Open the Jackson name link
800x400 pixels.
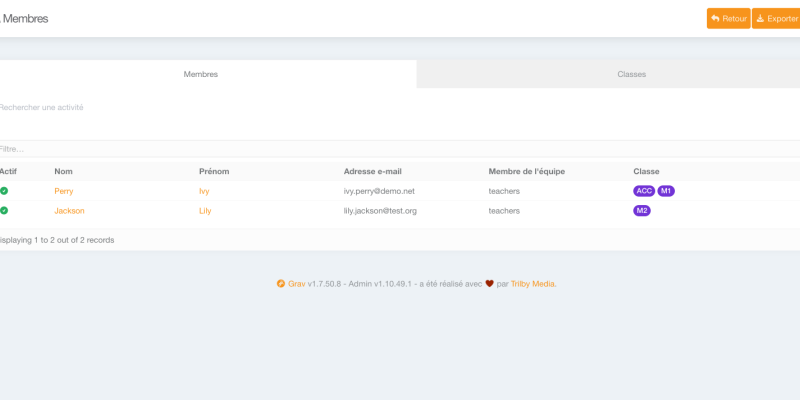(69, 211)
